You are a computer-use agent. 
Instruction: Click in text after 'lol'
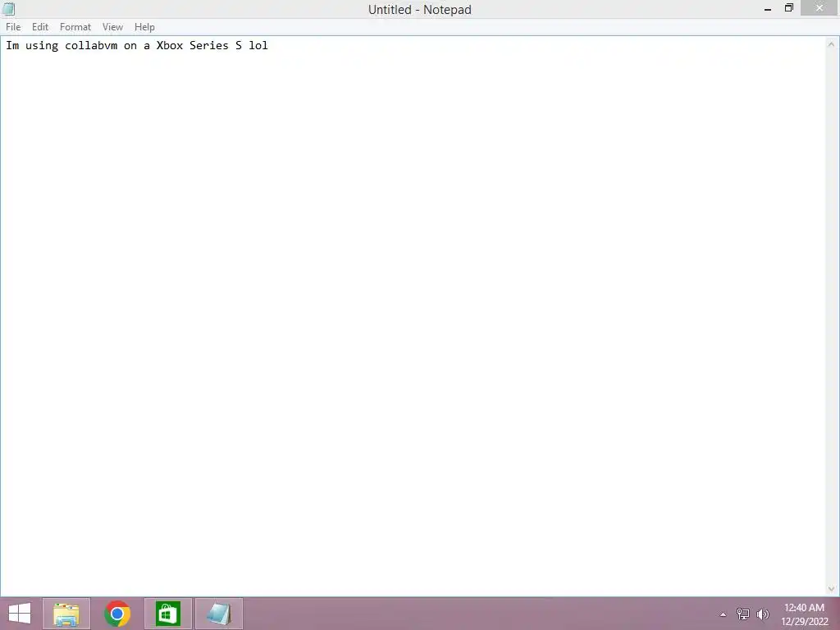(269, 46)
